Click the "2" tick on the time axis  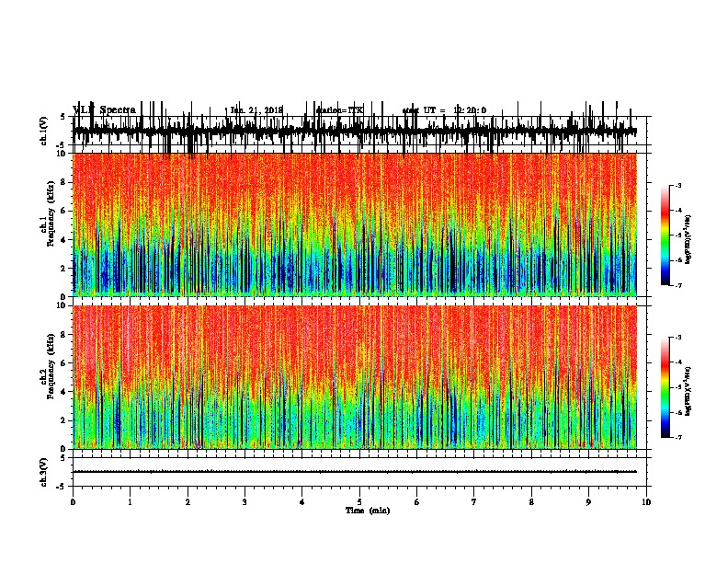188,502
